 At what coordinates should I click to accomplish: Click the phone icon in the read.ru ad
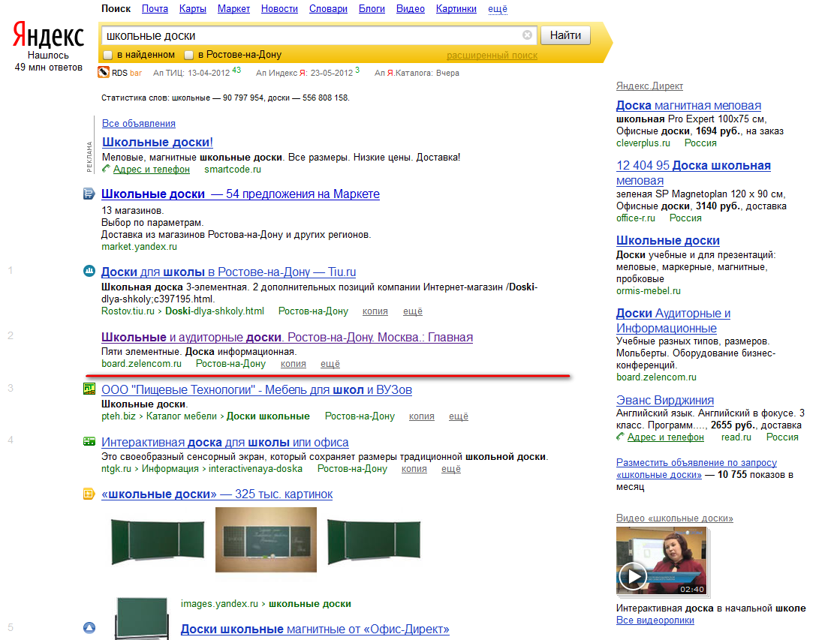pyautogui.click(x=620, y=437)
